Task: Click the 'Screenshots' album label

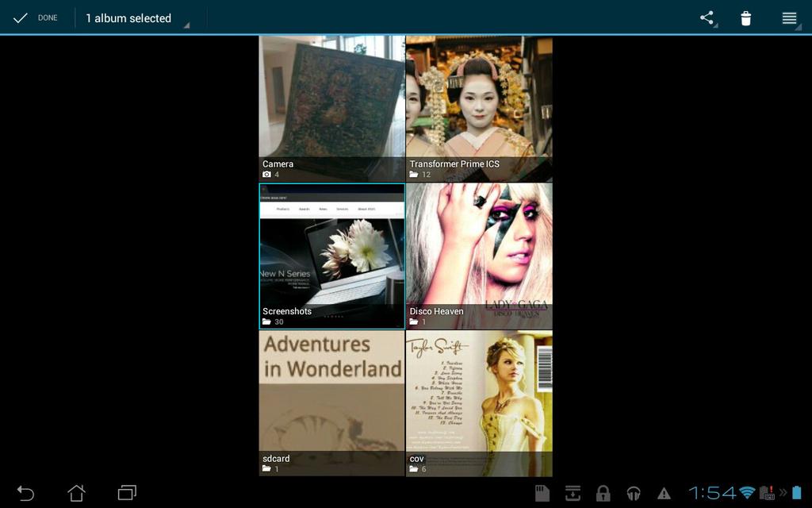Action: (x=287, y=311)
